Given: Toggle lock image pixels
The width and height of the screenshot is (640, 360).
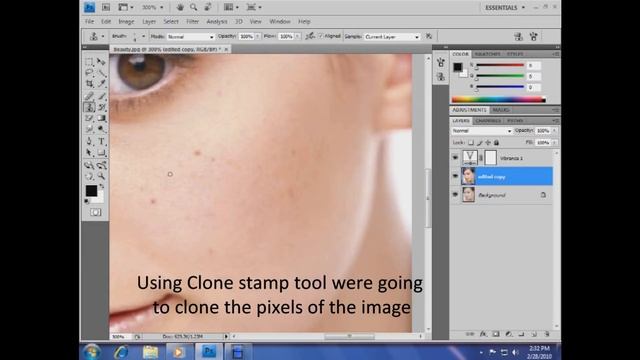Looking at the screenshot, I should pos(480,142).
